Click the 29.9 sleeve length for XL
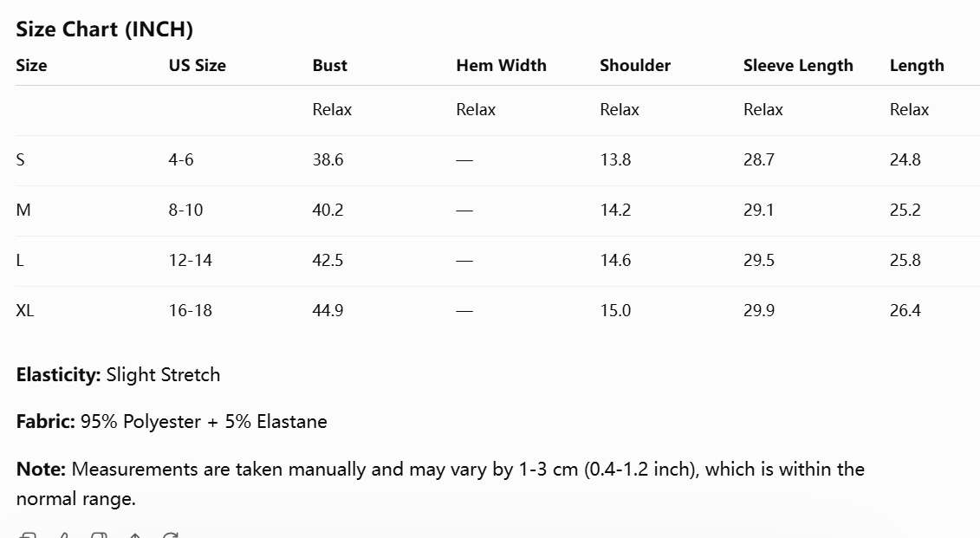This screenshot has height=538, width=980. 759,310
